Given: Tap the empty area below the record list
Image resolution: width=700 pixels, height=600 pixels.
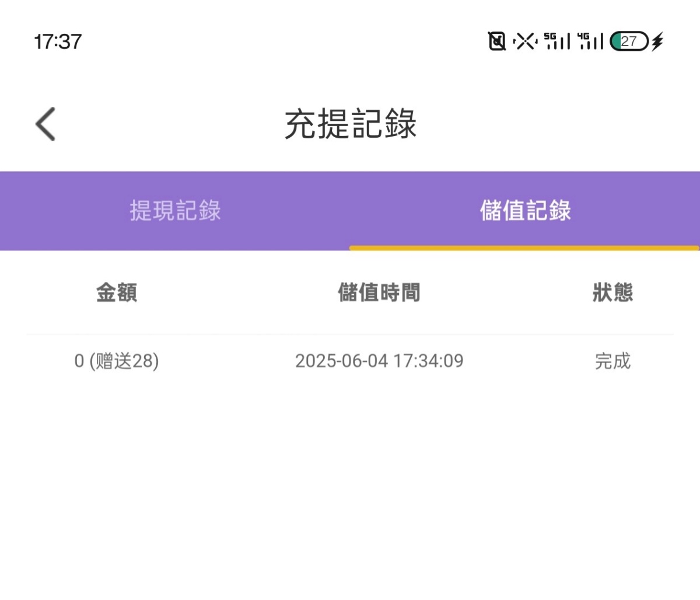Looking at the screenshot, I should (350, 496).
